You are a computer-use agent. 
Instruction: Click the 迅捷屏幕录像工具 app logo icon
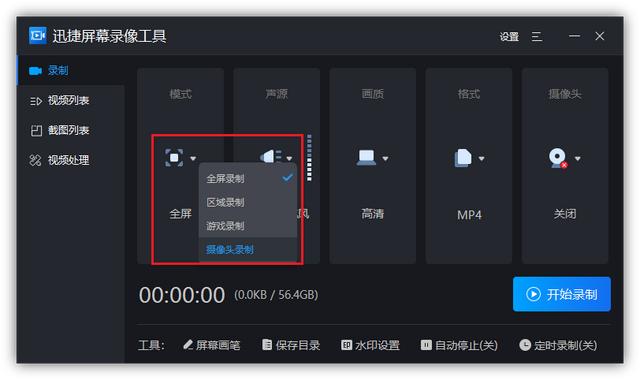[x=38, y=36]
